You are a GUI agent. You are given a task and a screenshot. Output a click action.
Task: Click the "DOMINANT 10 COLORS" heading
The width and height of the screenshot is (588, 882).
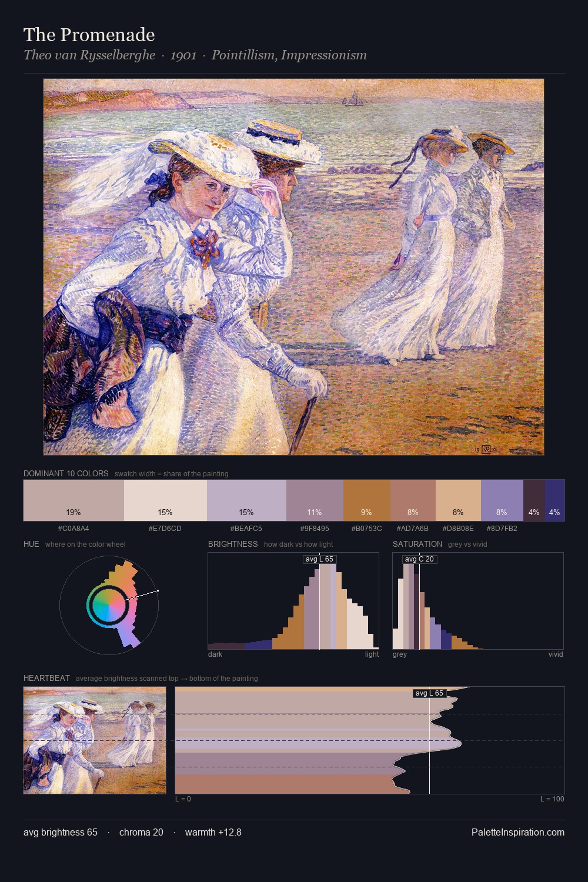(66, 473)
